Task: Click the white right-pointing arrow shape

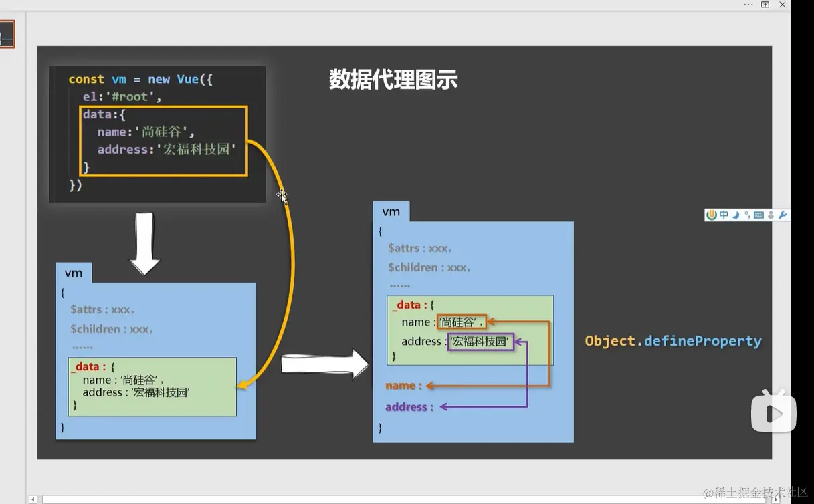Action: pyautogui.click(x=325, y=364)
